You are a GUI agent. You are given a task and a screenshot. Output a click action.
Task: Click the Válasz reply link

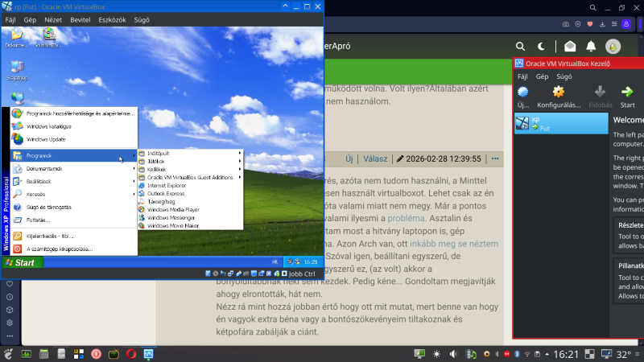[375, 158]
